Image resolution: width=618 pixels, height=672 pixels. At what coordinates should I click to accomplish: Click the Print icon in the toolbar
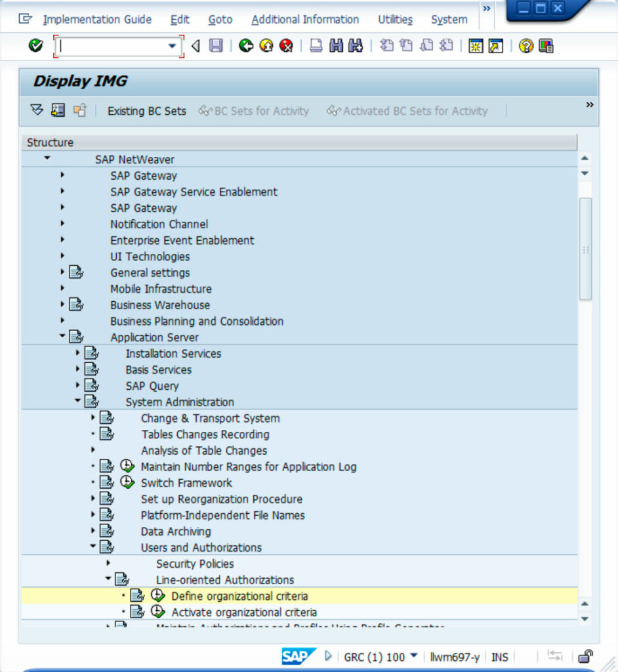[317, 47]
